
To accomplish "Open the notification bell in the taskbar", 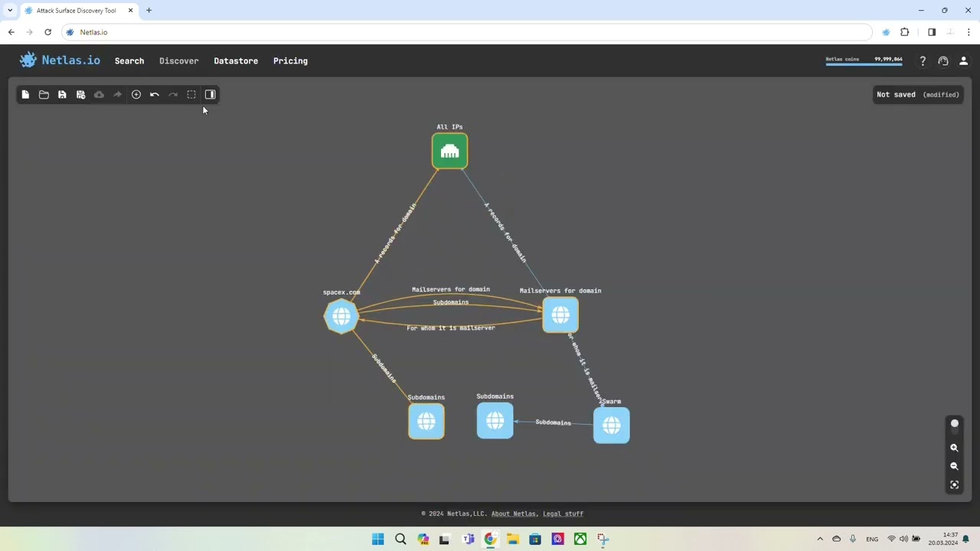I will pyautogui.click(x=966, y=539).
